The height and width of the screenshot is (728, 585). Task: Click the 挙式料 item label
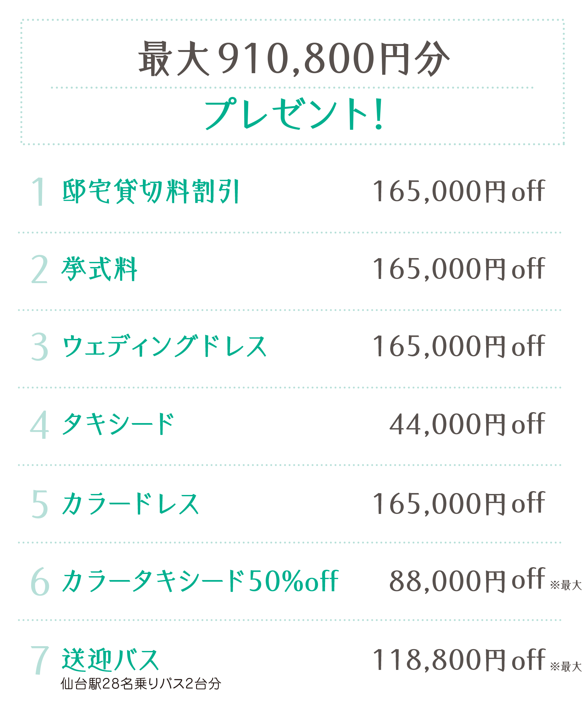99,269
